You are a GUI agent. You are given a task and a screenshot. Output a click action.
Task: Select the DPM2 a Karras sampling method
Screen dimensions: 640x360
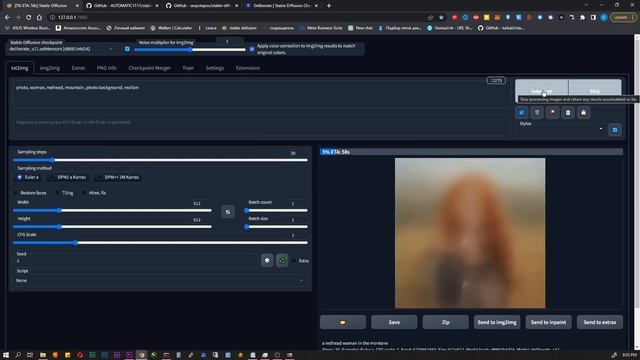coord(68,177)
